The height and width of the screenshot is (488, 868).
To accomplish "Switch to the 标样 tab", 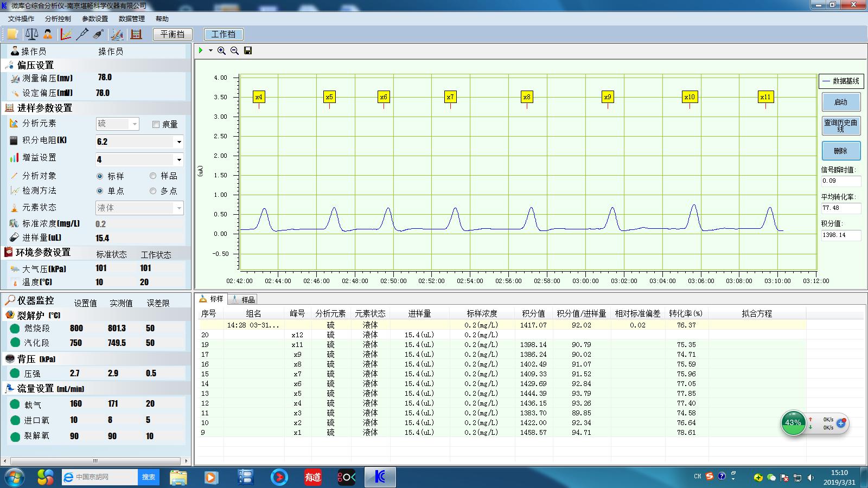I will tap(211, 299).
